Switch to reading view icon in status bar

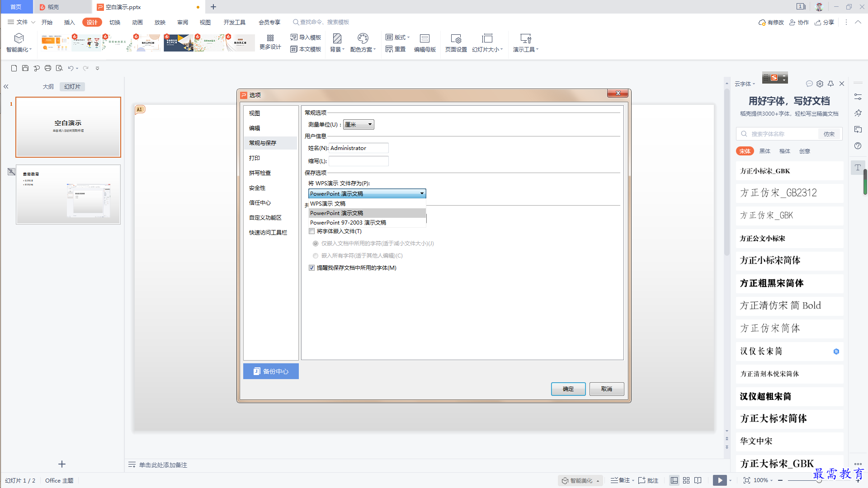click(698, 480)
